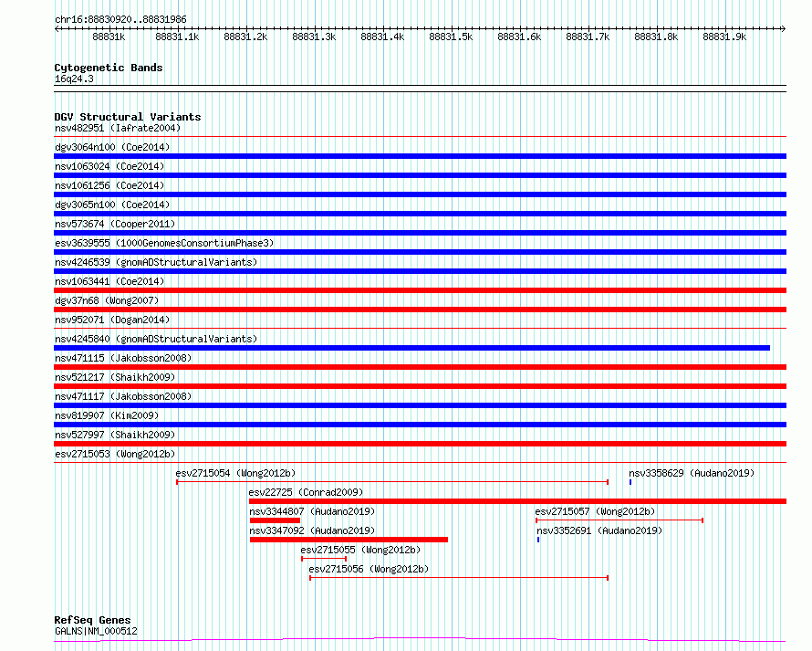The height and width of the screenshot is (651, 812).
Task: Select esv2715054 (Wong2012b) variant label
Action: (x=235, y=473)
